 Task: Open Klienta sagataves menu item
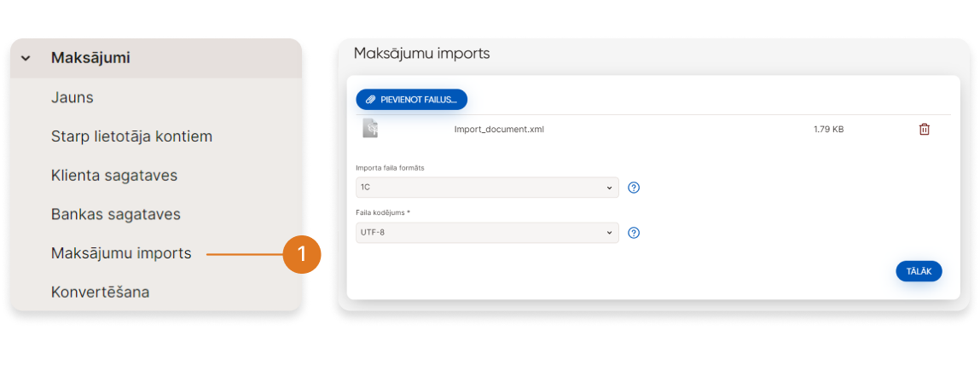click(114, 176)
